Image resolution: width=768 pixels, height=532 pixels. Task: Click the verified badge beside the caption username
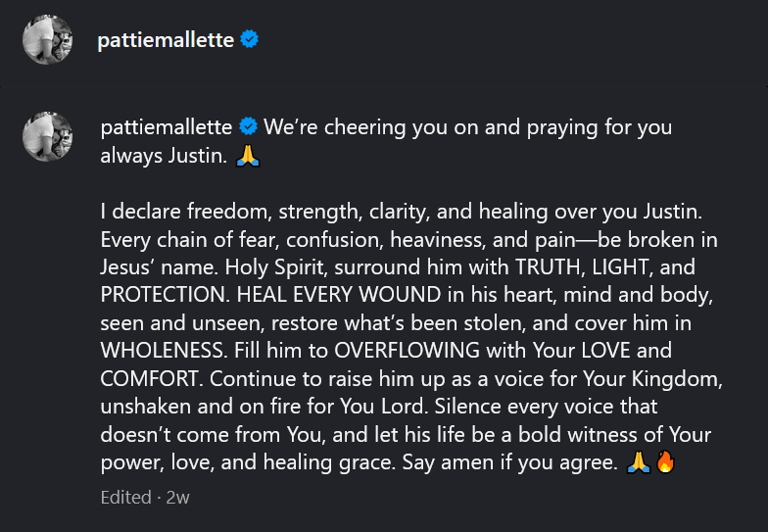point(249,127)
